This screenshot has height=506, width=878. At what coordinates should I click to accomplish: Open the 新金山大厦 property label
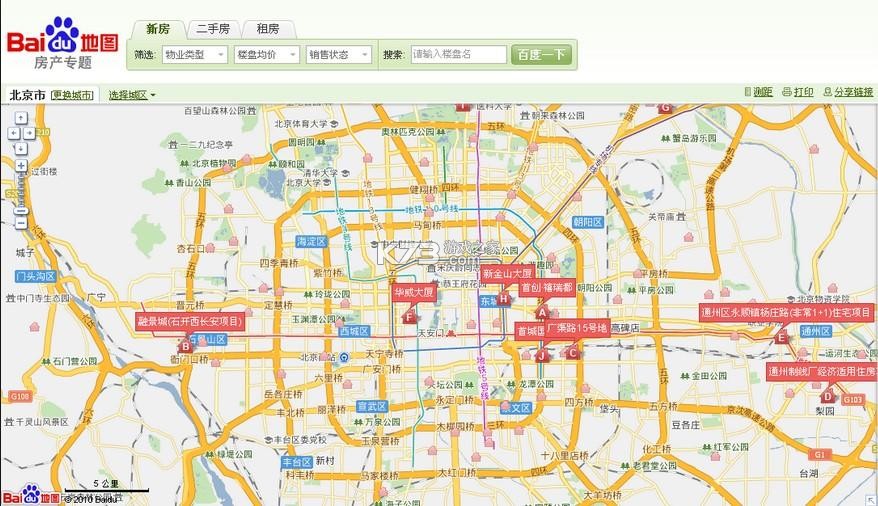[507, 274]
